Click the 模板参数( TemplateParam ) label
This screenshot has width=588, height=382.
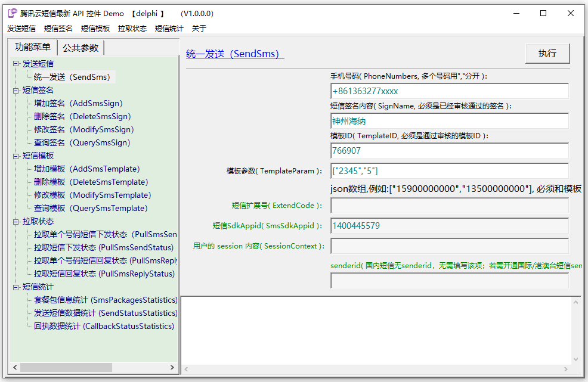tap(274, 171)
